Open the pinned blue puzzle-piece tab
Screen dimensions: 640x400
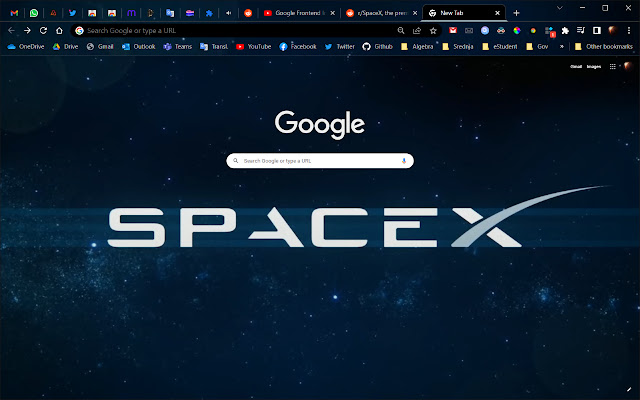[x=209, y=13]
